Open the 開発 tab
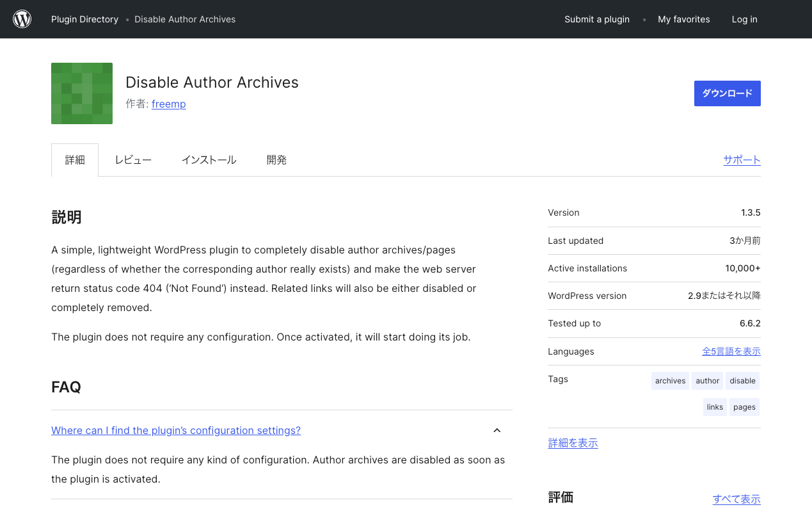Screen dimensions: 812x514 click(x=276, y=160)
